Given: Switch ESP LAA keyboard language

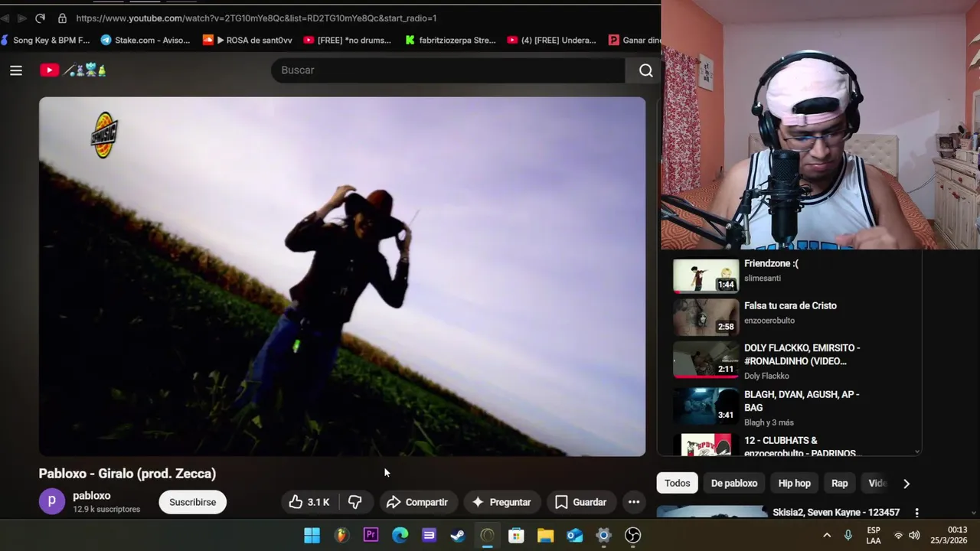Looking at the screenshot, I should pos(874,535).
